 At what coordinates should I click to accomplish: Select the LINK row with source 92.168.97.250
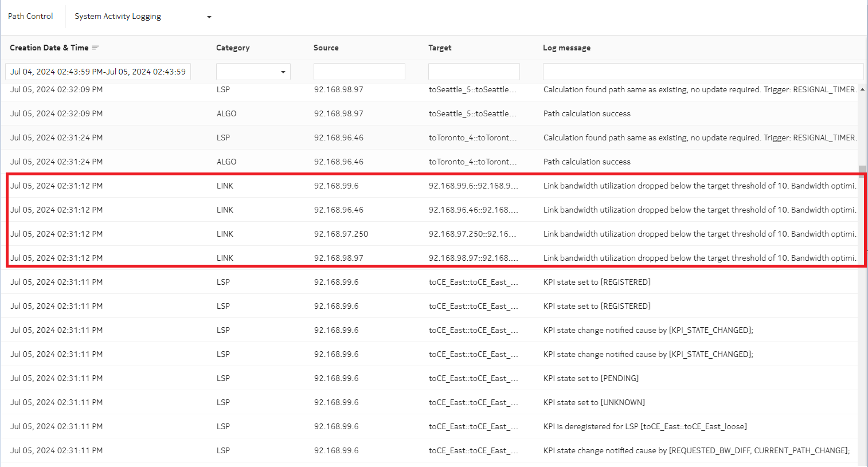(430, 234)
